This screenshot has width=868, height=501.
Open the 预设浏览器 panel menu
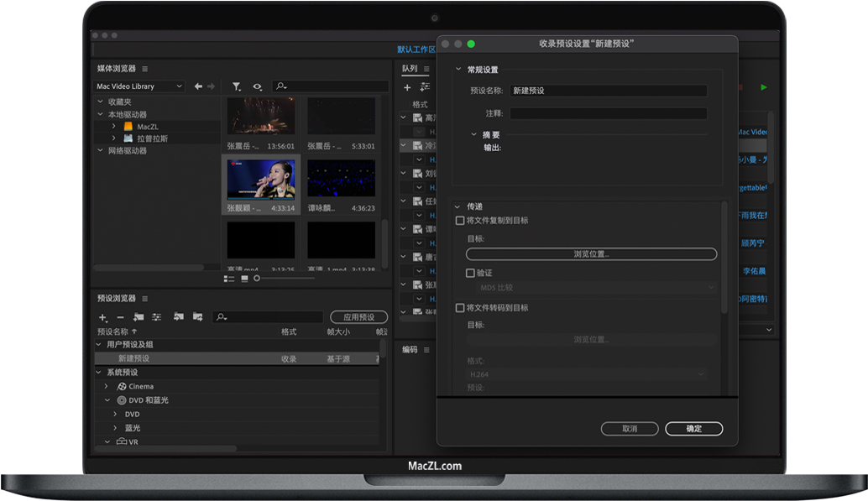point(144,298)
